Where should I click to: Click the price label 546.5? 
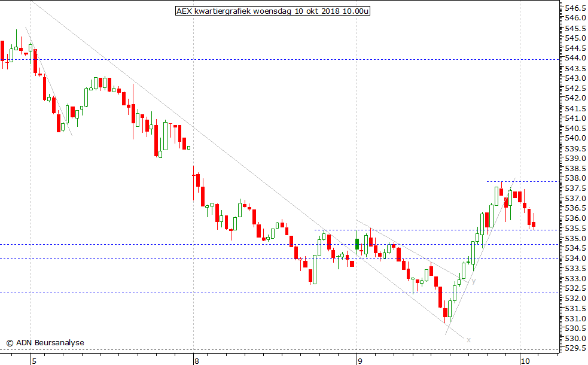[x=575, y=8]
